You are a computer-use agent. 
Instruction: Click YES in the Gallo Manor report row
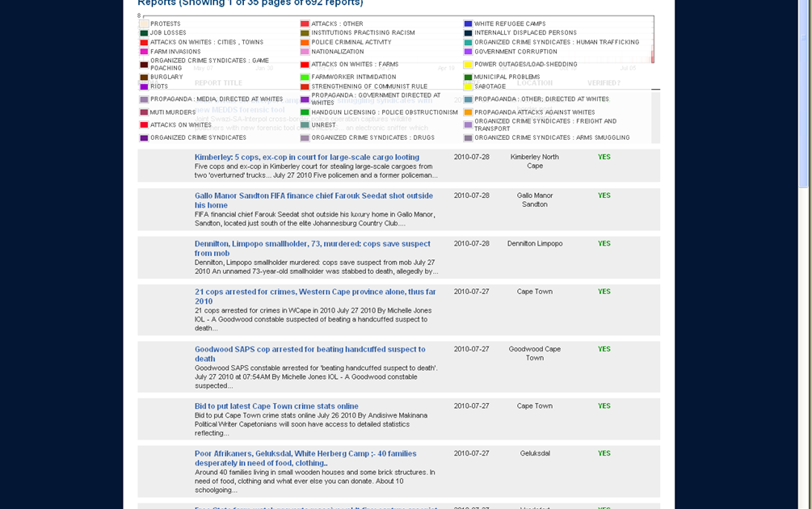604,196
